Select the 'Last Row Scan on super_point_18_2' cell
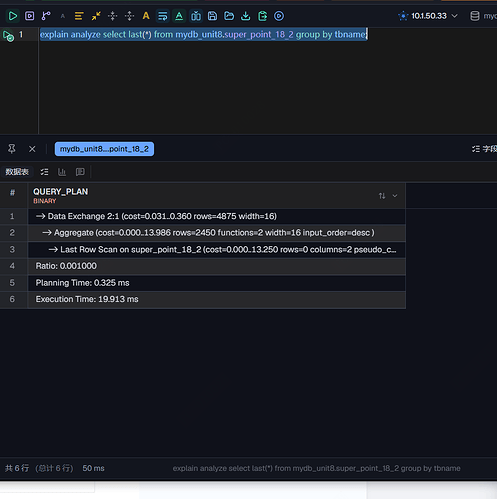This screenshot has height=499, width=497. [217, 250]
